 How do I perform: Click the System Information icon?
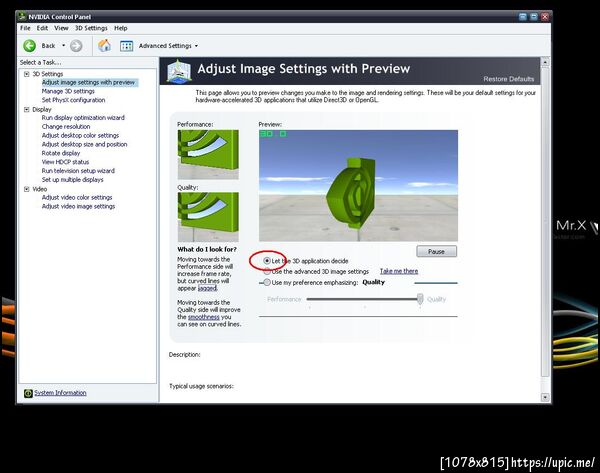28,393
